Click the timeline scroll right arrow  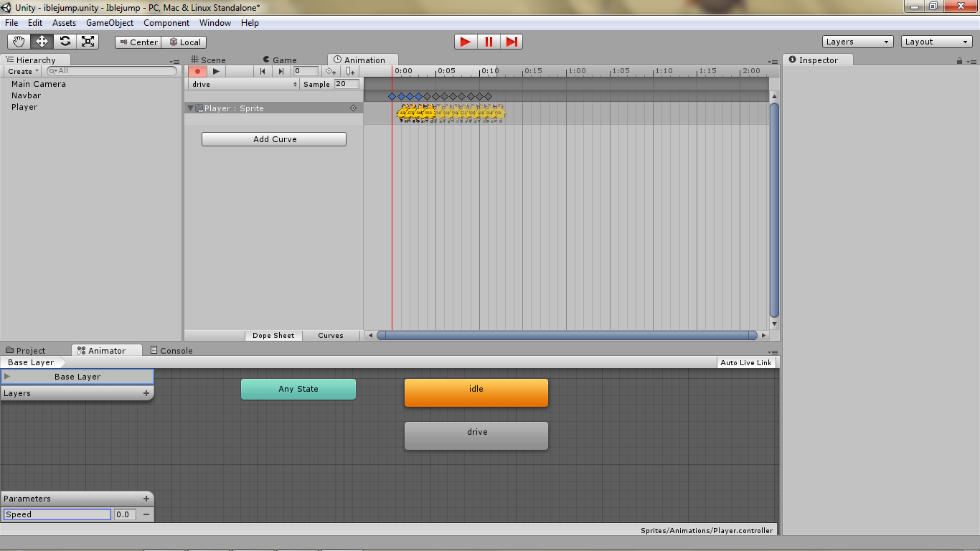pos(763,335)
